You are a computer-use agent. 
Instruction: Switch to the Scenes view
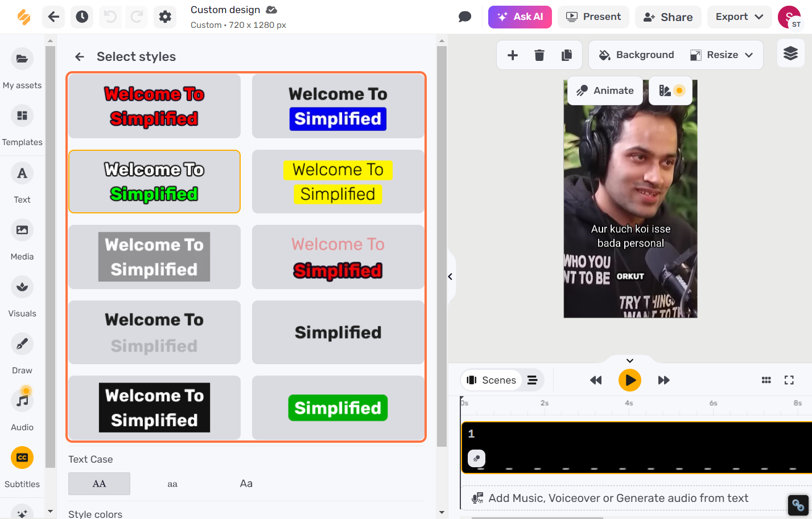click(x=491, y=380)
